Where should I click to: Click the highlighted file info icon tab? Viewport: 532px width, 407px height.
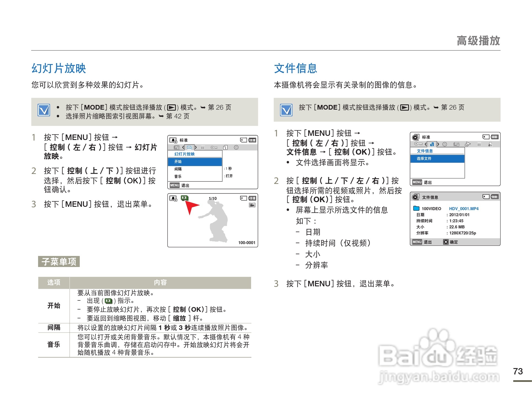tap(432, 144)
